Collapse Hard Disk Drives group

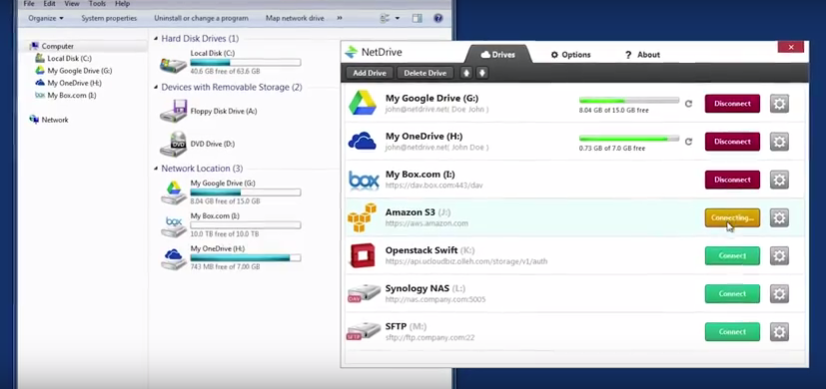click(156, 38)
